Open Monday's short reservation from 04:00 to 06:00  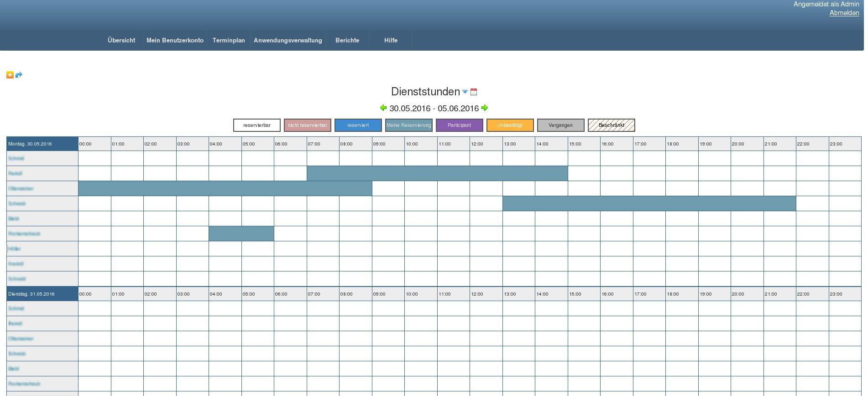click(x=241, y=234)
